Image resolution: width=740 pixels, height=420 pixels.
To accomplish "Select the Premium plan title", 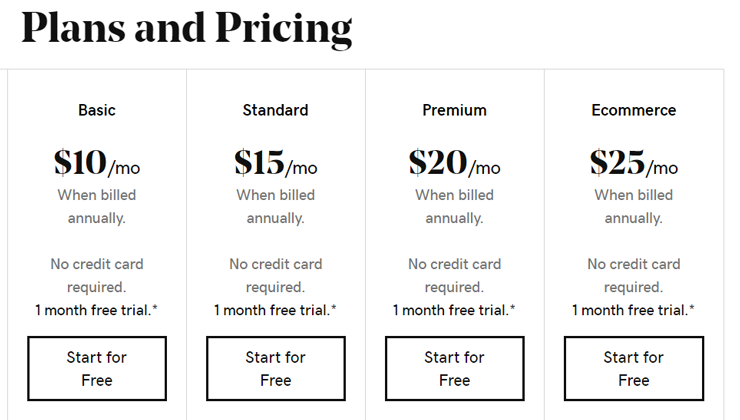I will tap(454, 110).
